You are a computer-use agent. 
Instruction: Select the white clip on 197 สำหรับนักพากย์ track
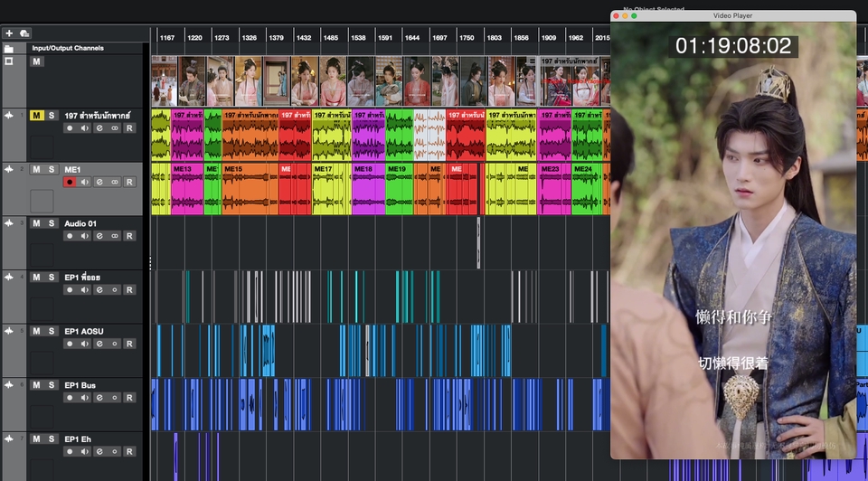429,135
